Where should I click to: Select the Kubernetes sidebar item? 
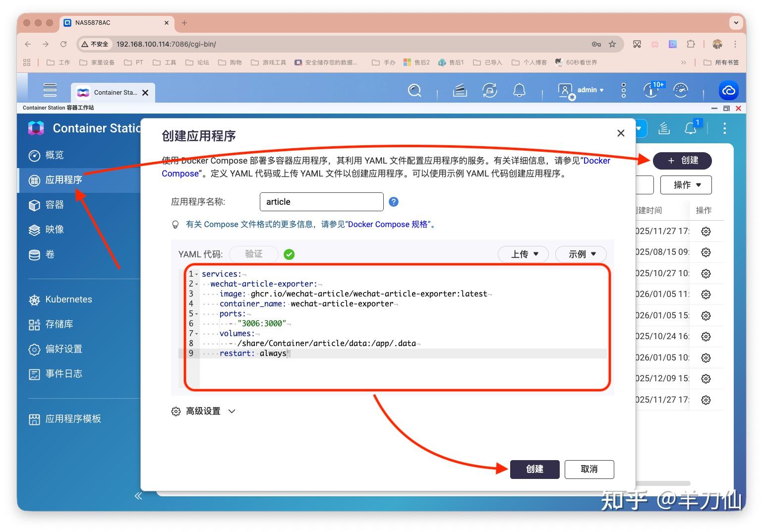click(68, 299)
